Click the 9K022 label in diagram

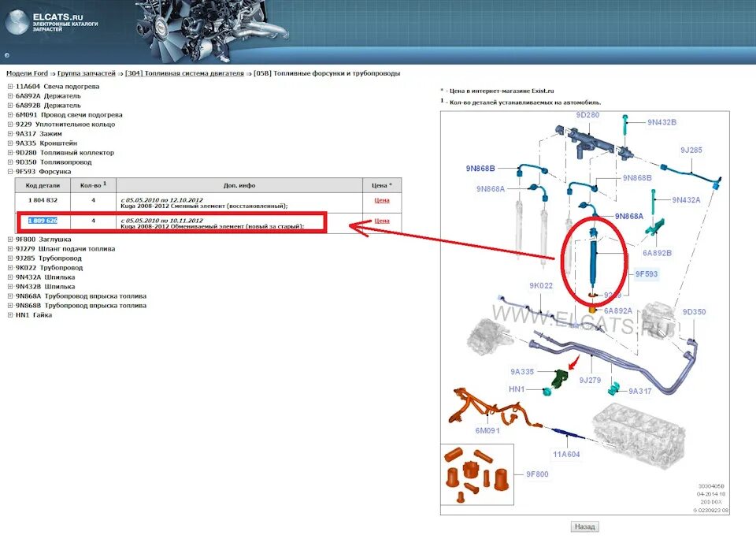(x=540, y=286)
